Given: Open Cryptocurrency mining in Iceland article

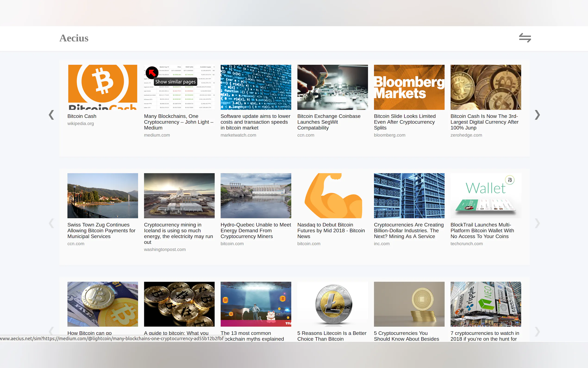Looking at the screenshot, I should tap(178, 233).
